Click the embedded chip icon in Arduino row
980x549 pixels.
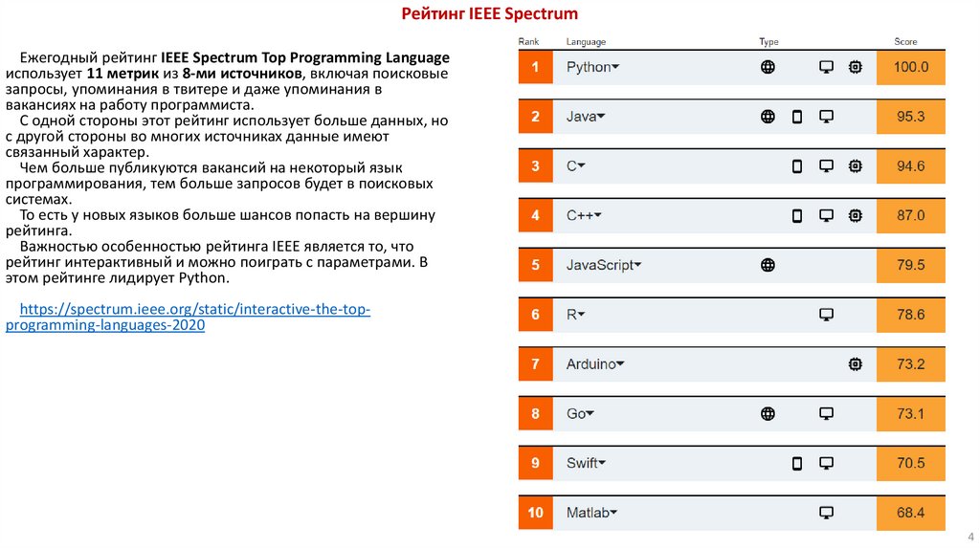coord(856,363)
